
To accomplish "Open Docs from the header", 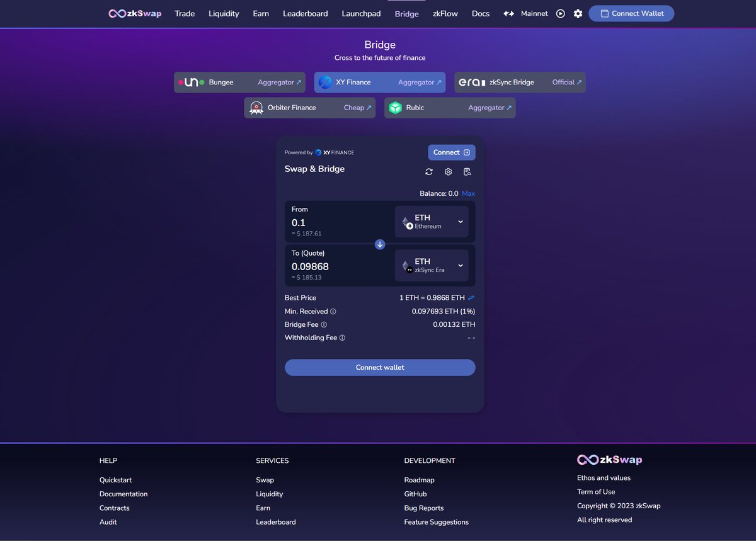I will click(x=481, y=13).
